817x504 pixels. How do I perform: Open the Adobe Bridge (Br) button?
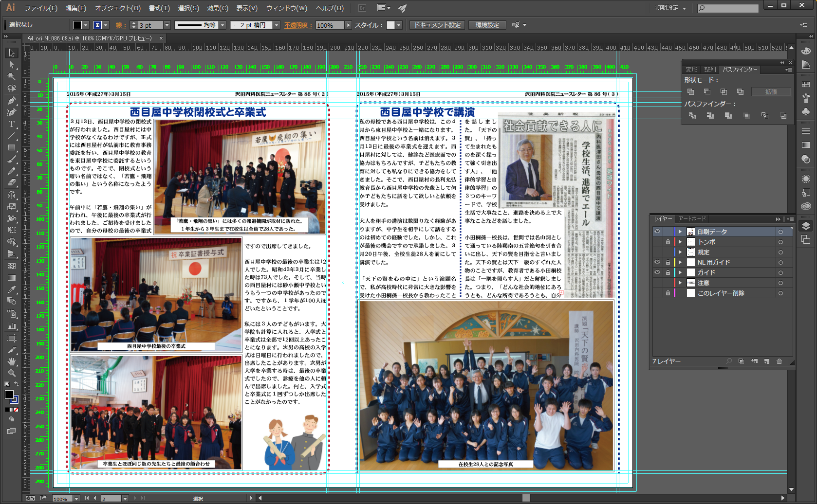click(x=362, y=8)
